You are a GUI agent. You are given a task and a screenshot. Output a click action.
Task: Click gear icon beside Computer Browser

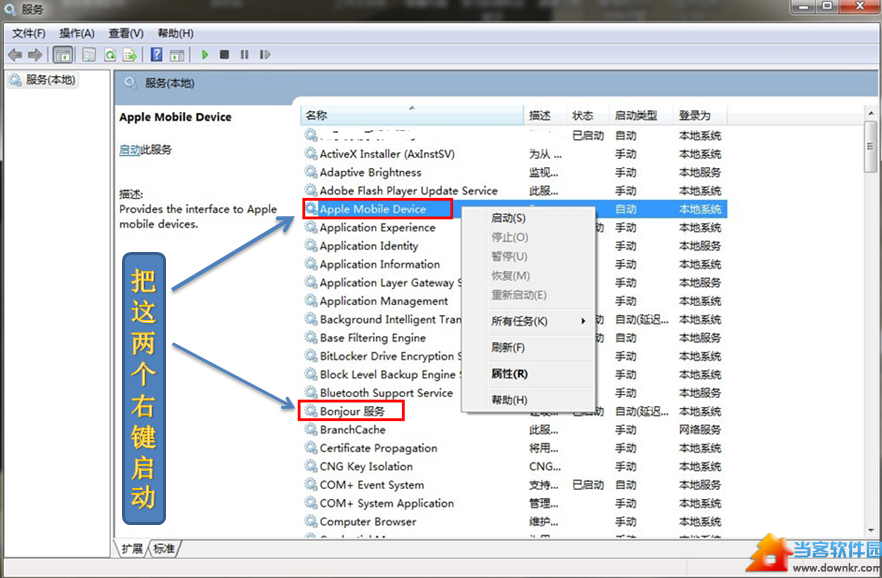[311, 521]
